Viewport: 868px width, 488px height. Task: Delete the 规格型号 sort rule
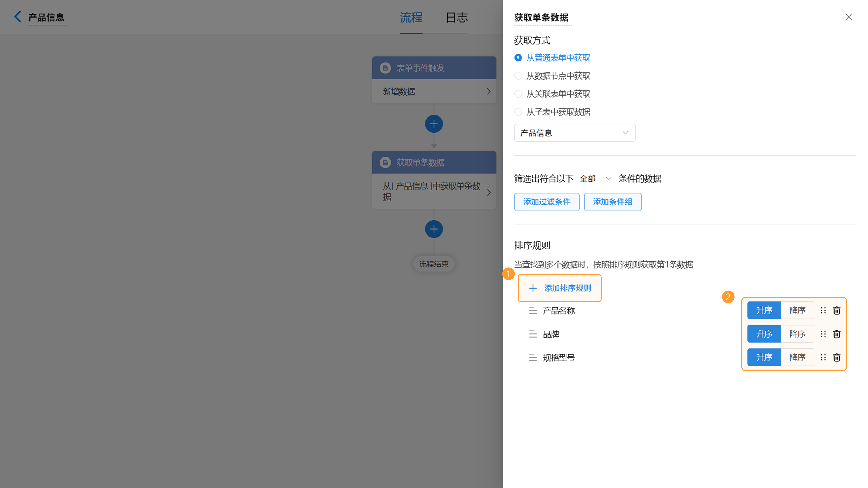pos(837,357)
